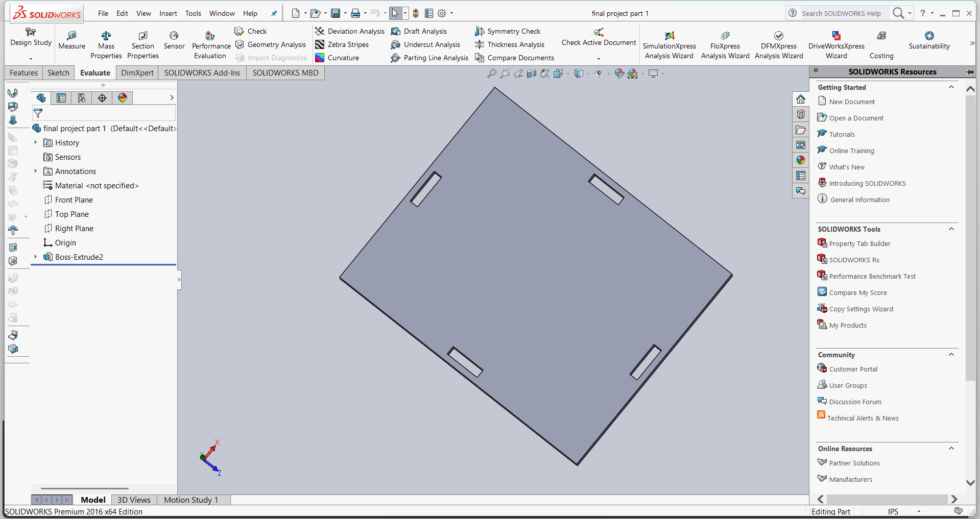Open the Insert menu
The image size is (980, 519).
pyautogui.click(x=168, y=13)
